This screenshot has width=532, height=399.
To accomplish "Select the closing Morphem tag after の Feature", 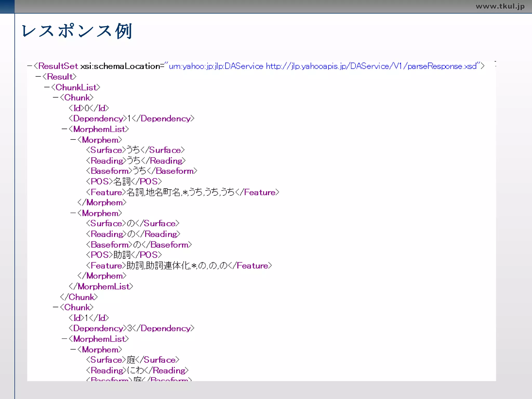I will click(102, 276).
